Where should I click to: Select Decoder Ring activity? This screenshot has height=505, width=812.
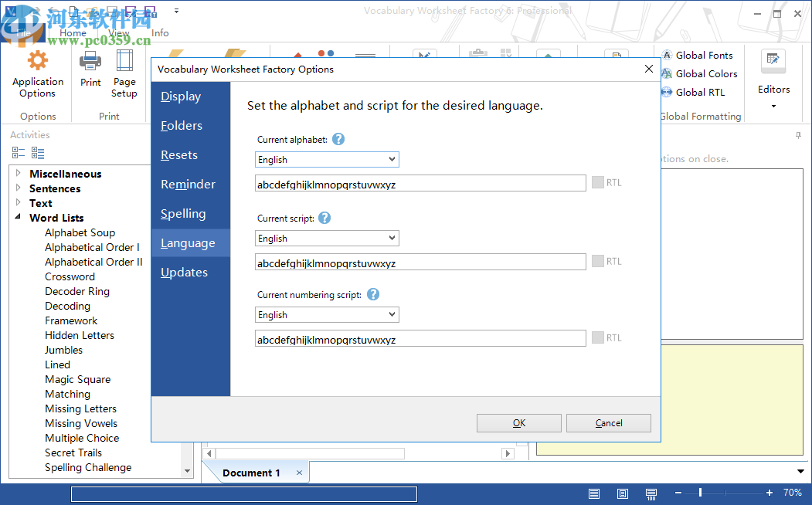[77, 291]
